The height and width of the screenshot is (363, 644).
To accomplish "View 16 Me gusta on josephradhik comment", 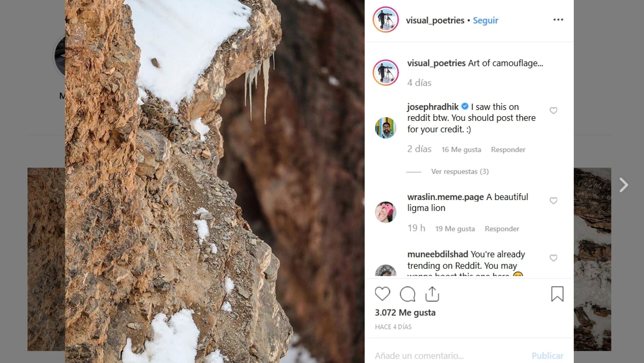I will pos(461,149).
